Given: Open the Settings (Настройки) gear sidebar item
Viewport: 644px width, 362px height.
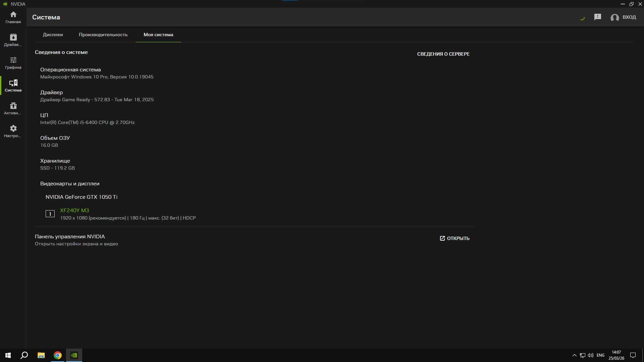Looking at the screenshot, I should click(13, 131).
